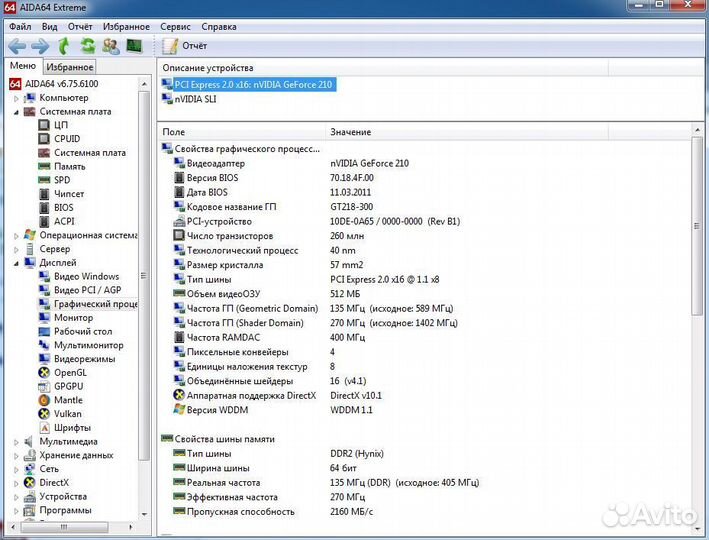
Task: Click the Шрифты font icon
Action: pyautogui.click(x=44, y=428)
